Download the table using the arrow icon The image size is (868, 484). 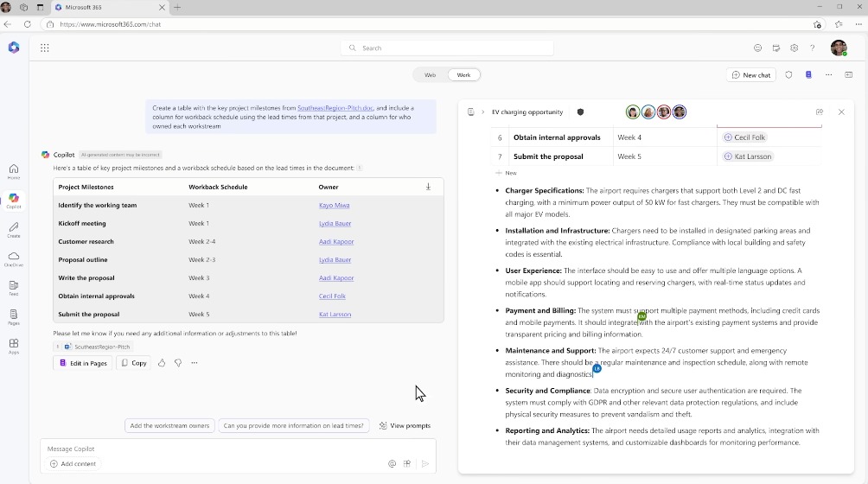[428, 187]
